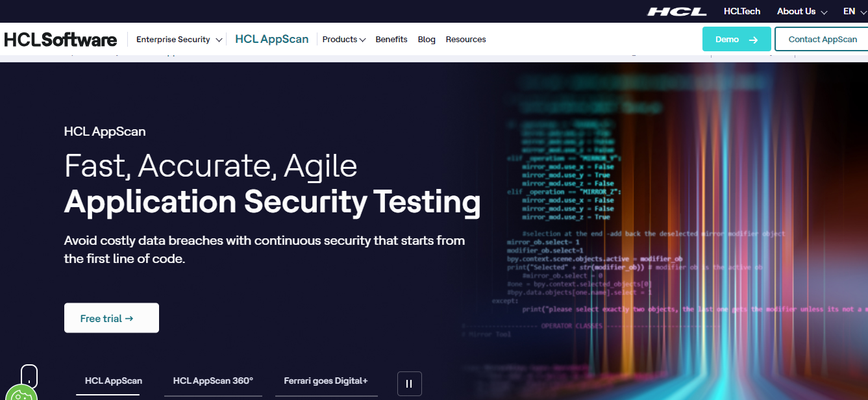Image resolution: width=868 pixels, height=400 pixels.
Task: Click the arrow icon on Demo button
Action: 753,40
